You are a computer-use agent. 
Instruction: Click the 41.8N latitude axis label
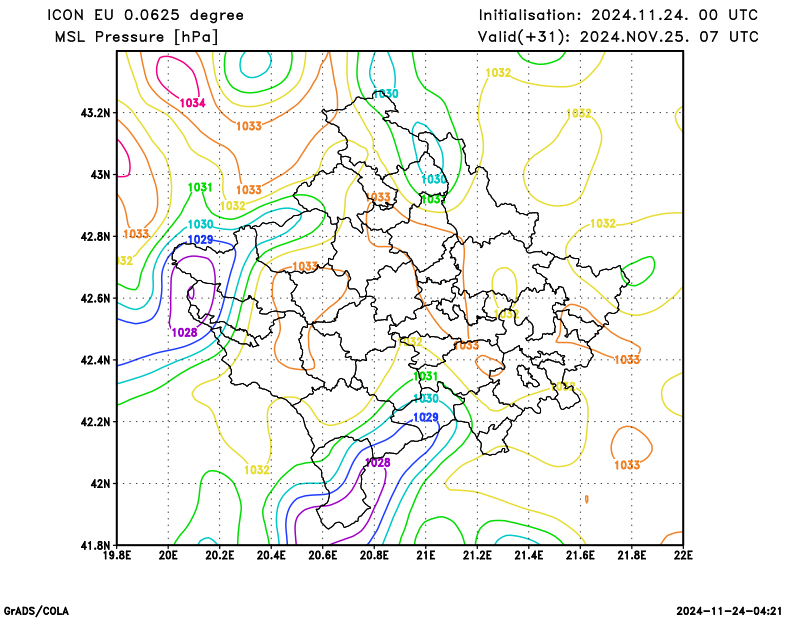tap(95, 546)
